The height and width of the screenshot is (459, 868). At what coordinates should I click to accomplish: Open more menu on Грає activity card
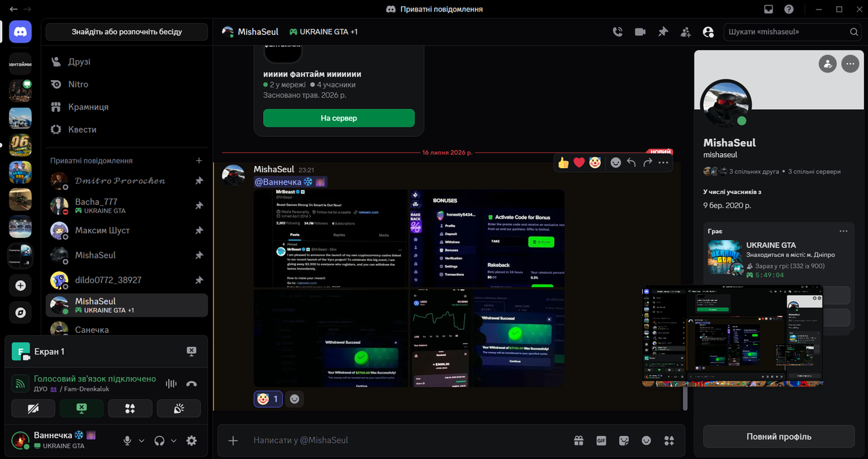844,231
